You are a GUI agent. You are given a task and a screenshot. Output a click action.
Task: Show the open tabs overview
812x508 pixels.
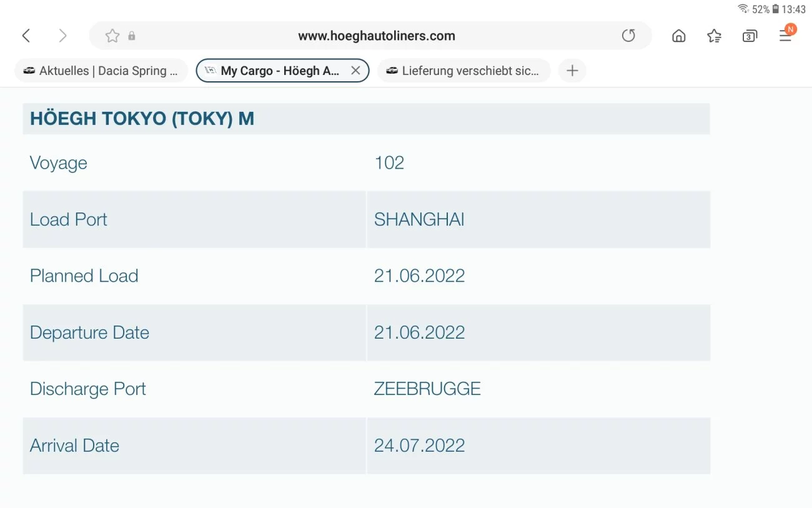click(750, 36)
